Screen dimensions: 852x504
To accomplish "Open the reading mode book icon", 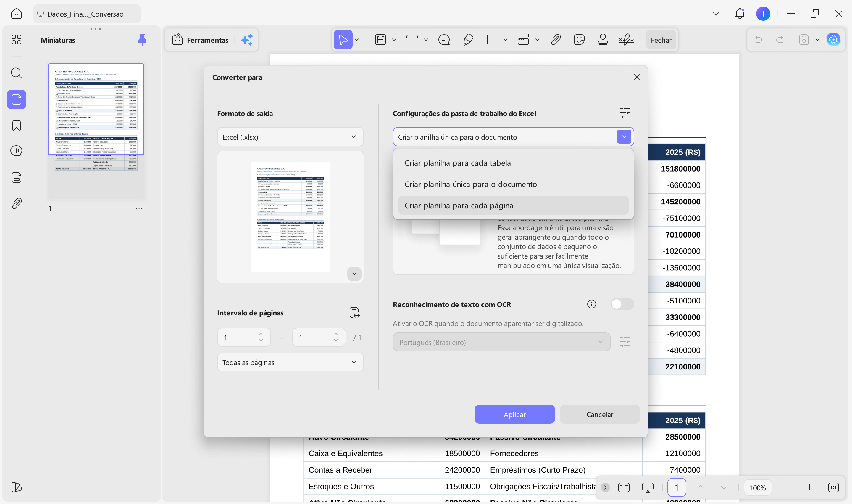I will pyautogui.click(x=623, y=487).
